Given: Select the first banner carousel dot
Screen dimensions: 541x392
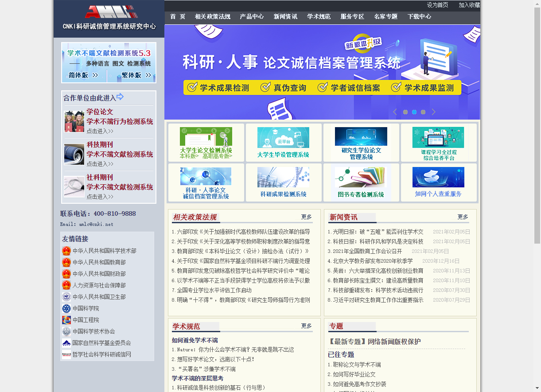Looking at the screenshot, I should (x=405, y=112).
